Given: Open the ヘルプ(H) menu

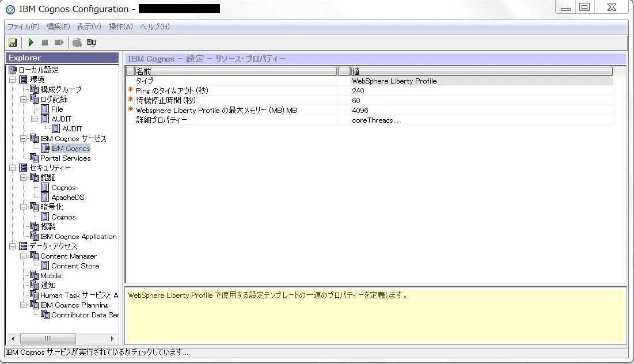Looking at the screenshot, I should click(x=155, y=26).
